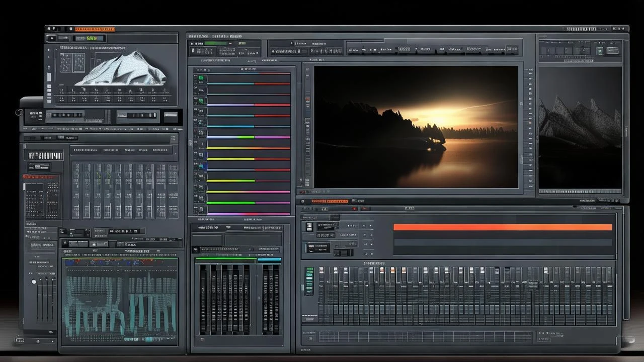Click the sunset lake video preview
Image resolution: width=644 pixels, height=362 pixels.
416,126
